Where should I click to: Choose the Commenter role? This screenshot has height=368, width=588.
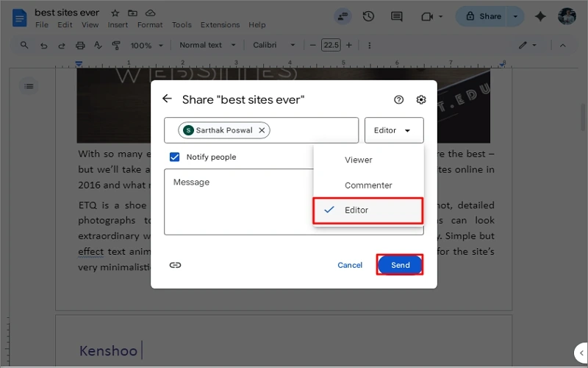368,185
